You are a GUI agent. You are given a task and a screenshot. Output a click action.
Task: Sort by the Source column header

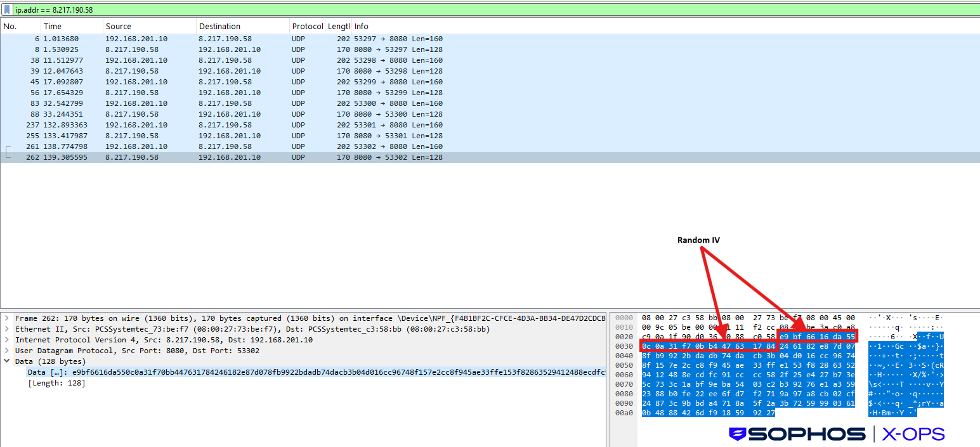[x=149, y=27]
